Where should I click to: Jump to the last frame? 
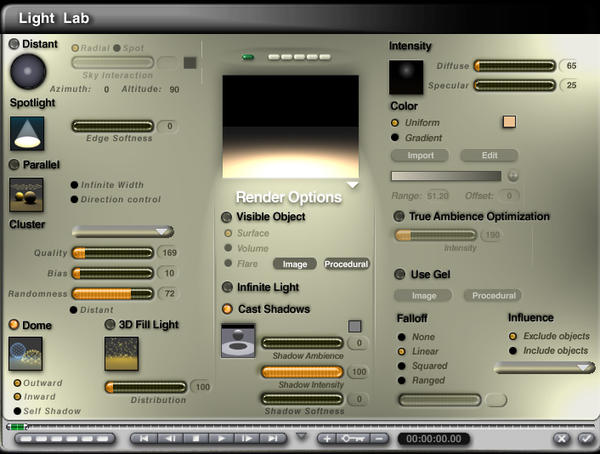[272, 439]
